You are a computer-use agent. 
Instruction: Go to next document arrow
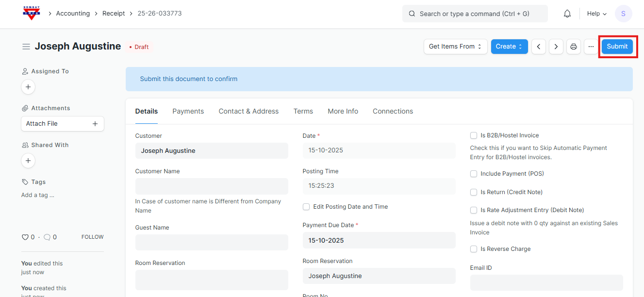[x=556, y=47]
